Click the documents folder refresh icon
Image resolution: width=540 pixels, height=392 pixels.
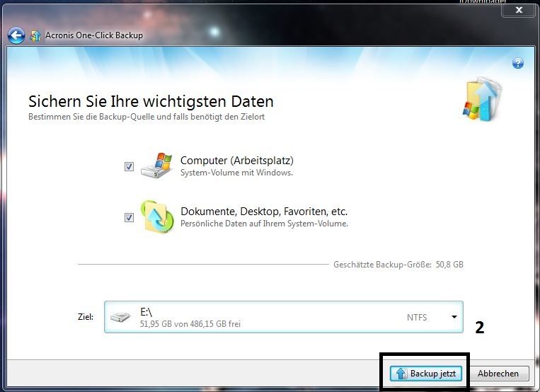click(157, 217)
